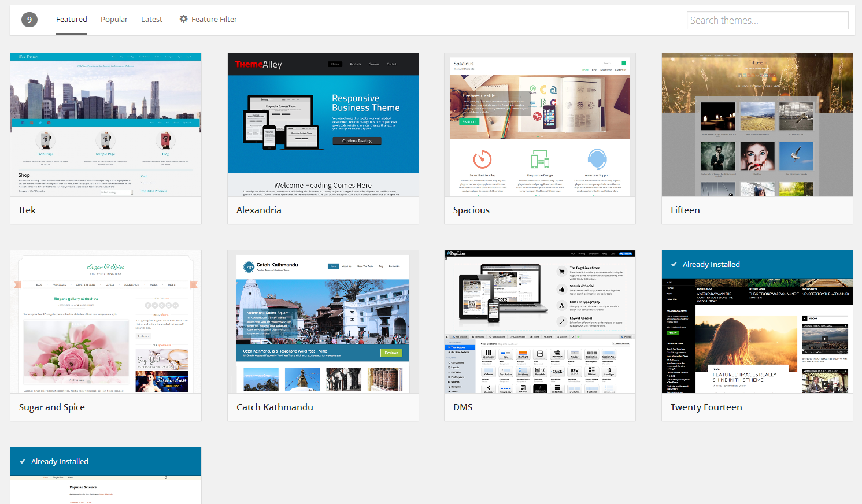Click Read more button in Spacious preview
862x504 pixels.
point(469,121)
